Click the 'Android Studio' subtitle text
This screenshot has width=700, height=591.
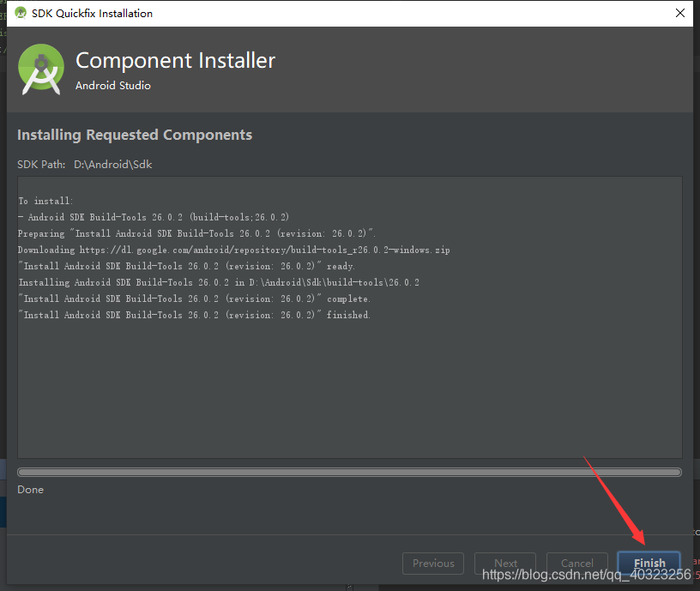coord(113,85)
